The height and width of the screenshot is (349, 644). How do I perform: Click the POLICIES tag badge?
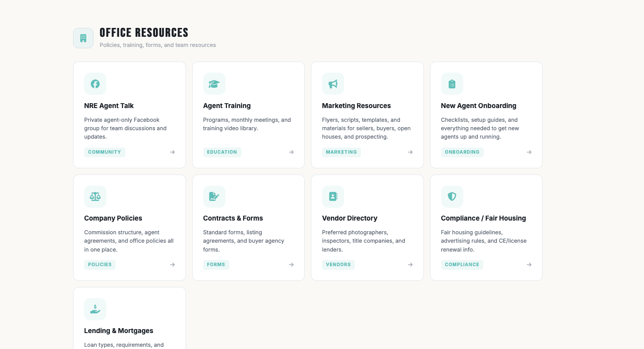pos(100,265)
